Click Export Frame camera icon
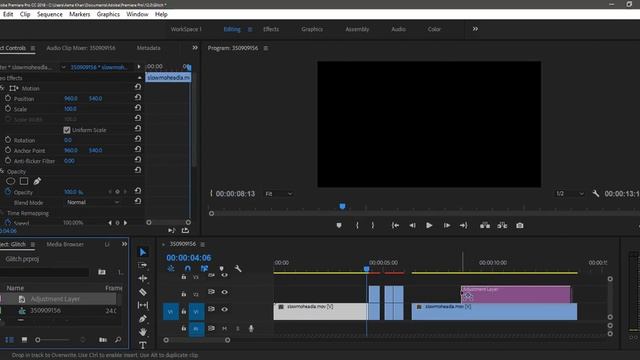Screen dimensions: 640x360 coord(520,225)
